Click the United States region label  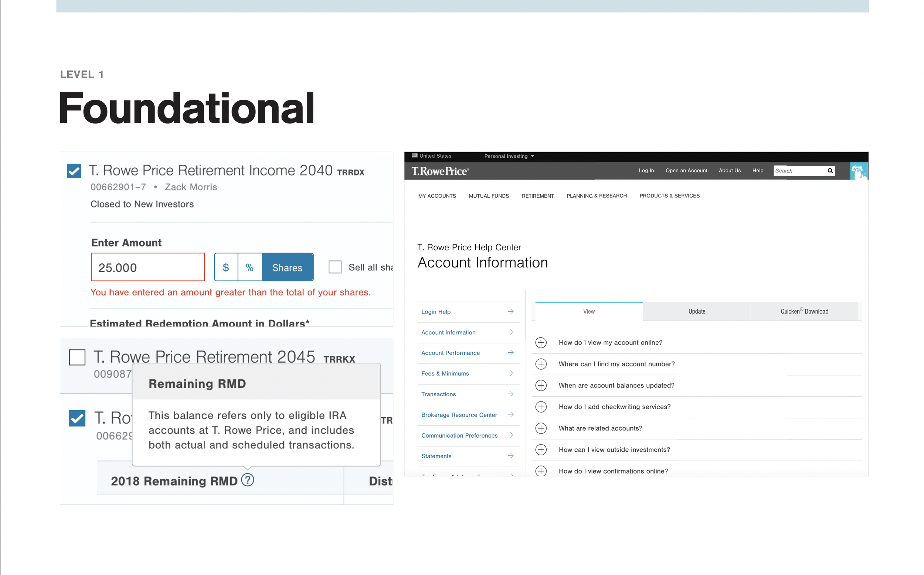(435, 156)
